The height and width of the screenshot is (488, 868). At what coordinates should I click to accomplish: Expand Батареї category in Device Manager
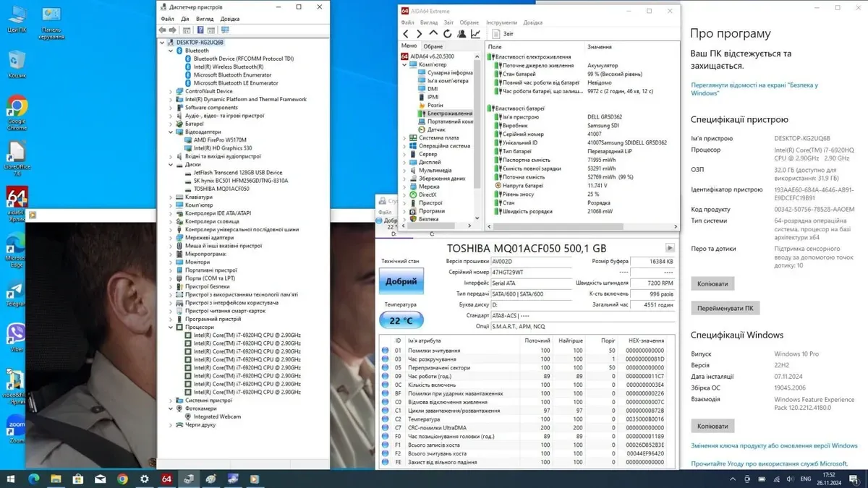171,124
